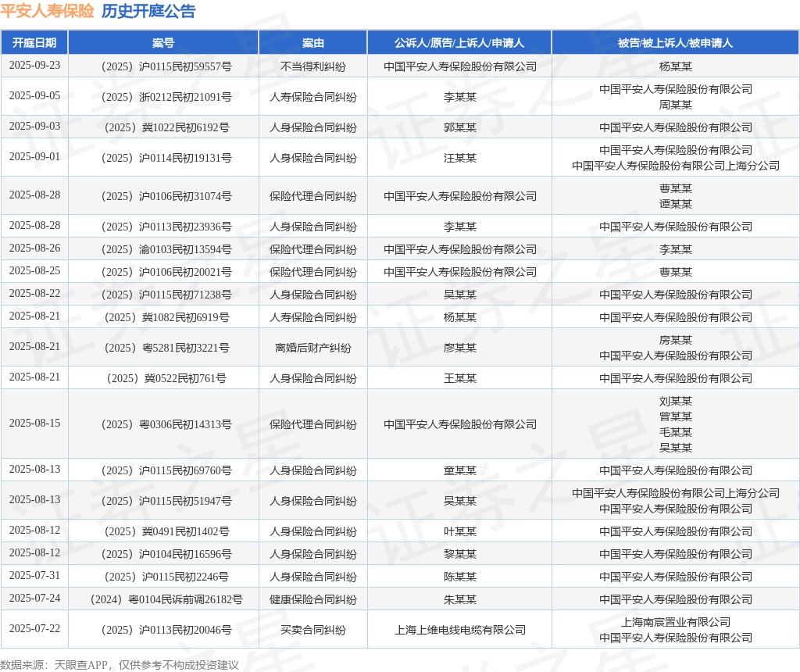Viewport: 800px width, 672px height.
Task: Click defendant 谭某某
Action: click(676, 204)
